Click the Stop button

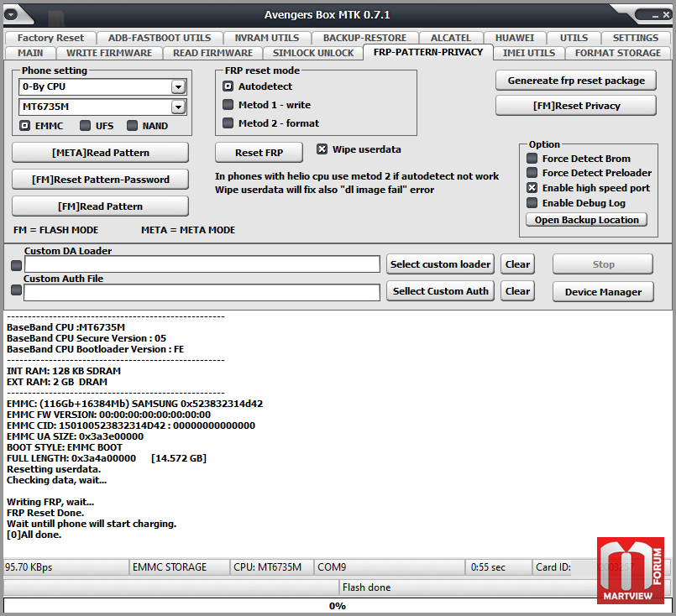(603, 264)
